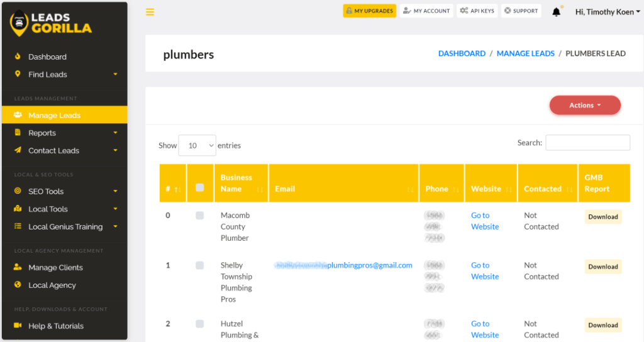Screen dimensions: 644x342
Task: Click the Find Leads map pin icon
Action: [18, 74]
